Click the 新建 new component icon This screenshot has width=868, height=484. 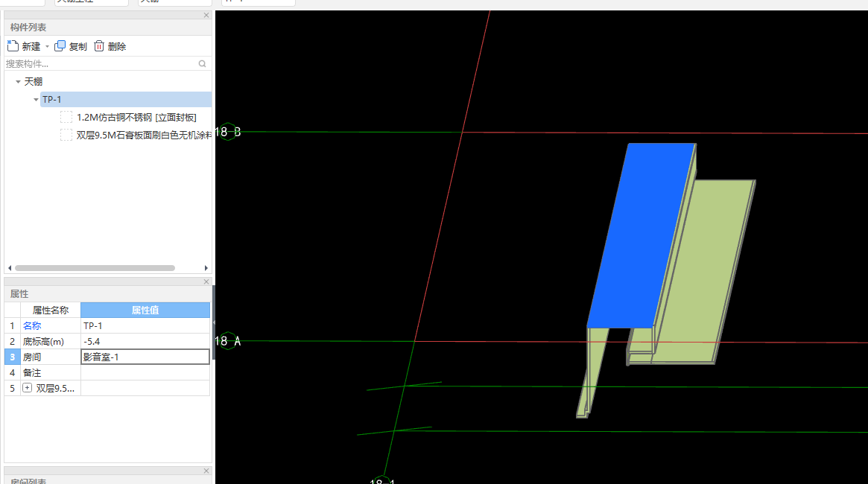[13, 46]
